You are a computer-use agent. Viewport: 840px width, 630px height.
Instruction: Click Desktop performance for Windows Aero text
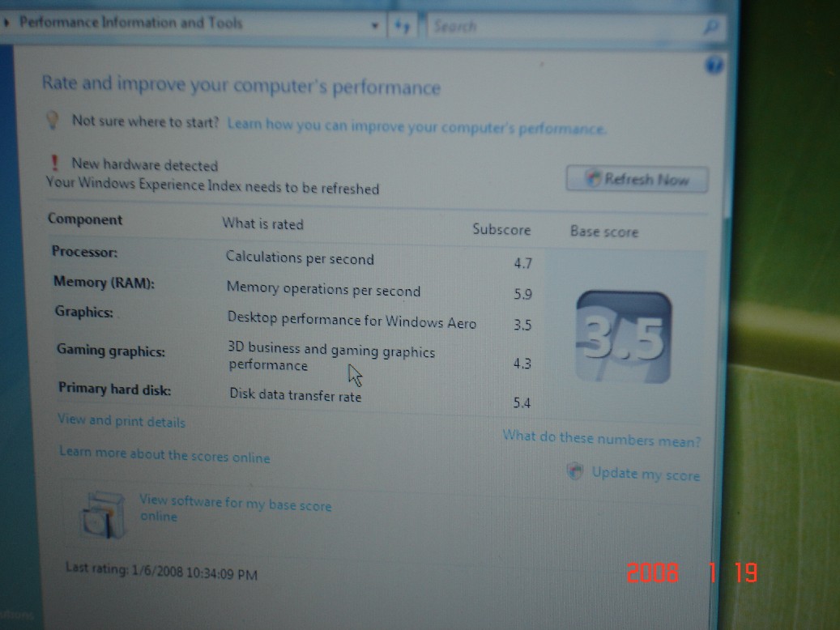tap(352, 320)
